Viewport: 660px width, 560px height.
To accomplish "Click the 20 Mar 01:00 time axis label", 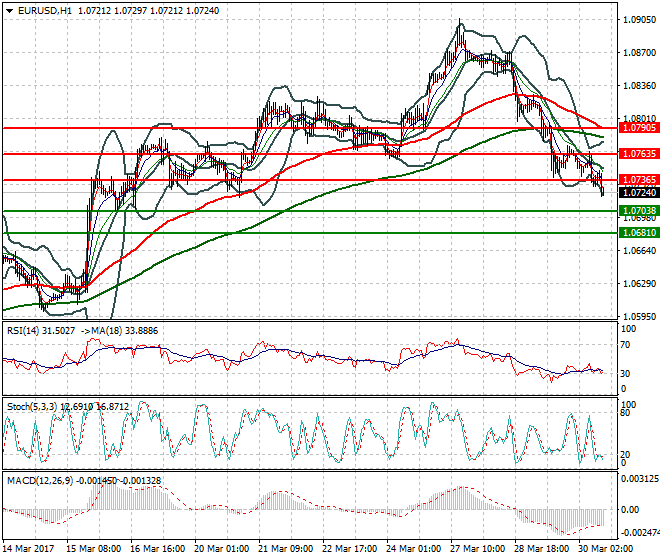I will click(222, 549).
